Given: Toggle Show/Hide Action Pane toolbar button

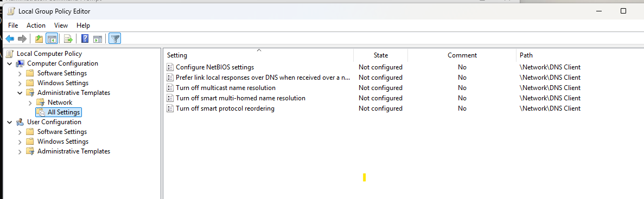Looking at the screenshot, I should (97, 39).
